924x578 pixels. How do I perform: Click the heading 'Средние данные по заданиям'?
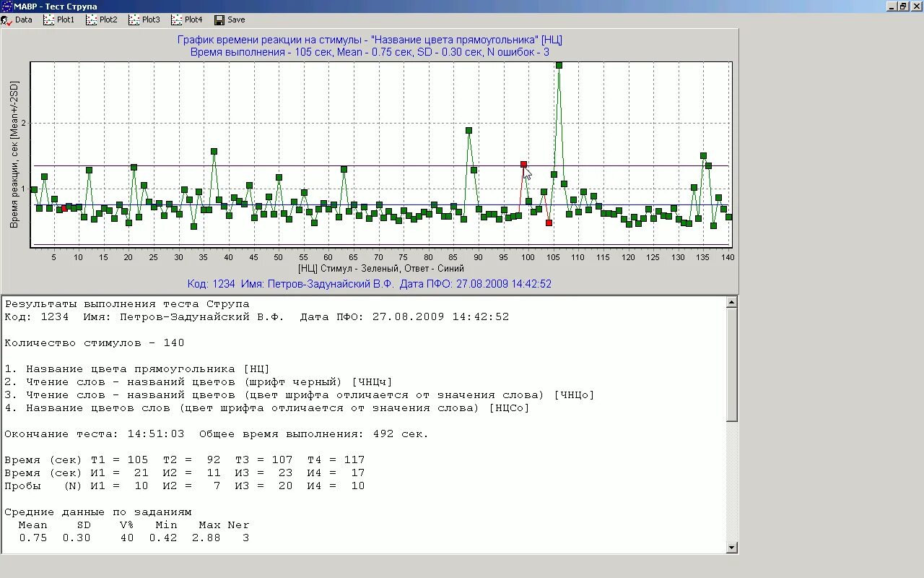[98, 512]
